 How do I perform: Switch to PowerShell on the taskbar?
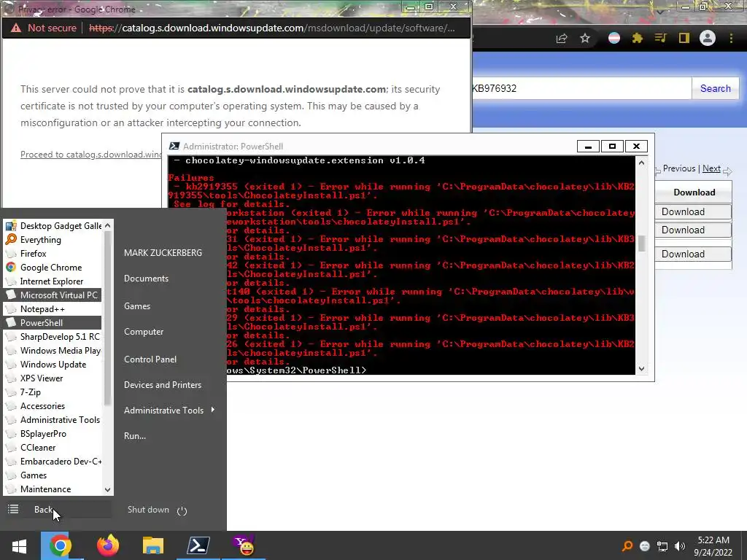coord(198,545)
